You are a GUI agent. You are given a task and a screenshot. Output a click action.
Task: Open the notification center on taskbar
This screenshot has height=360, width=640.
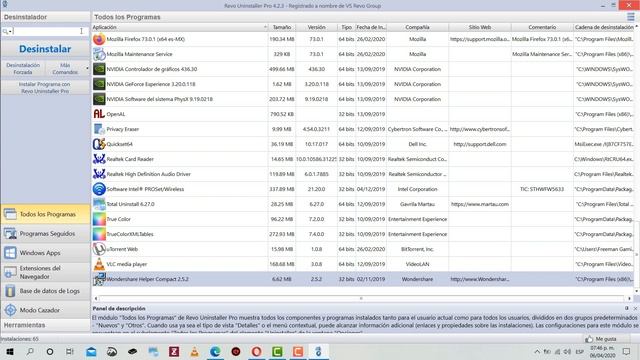coord(627,351)
